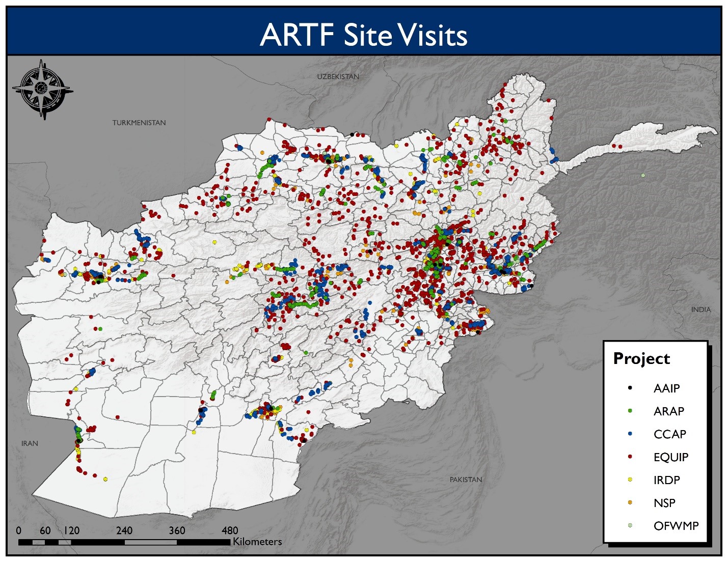
Task: Click the "TURKMENISTAN" country label
Action: tap(139, 123)
